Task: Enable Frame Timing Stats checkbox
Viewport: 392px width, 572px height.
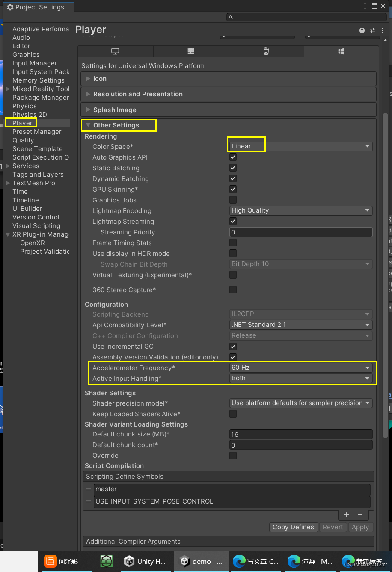Action: point(233,243)
